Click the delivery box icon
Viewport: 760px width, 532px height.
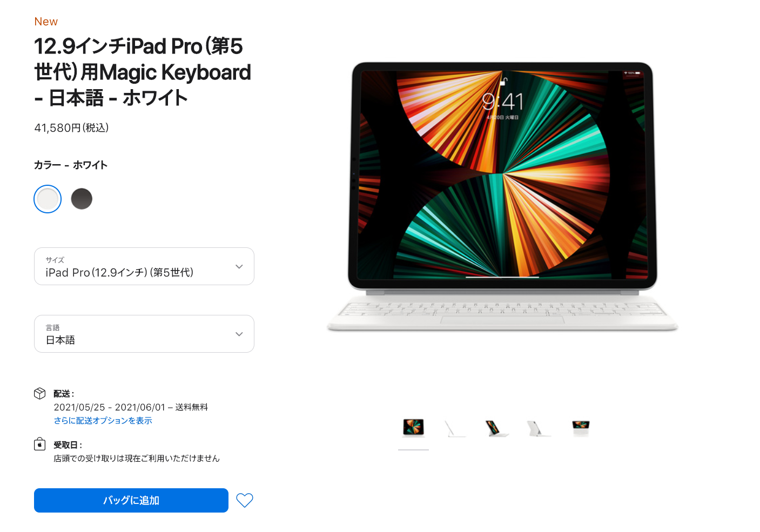point(39,393)
